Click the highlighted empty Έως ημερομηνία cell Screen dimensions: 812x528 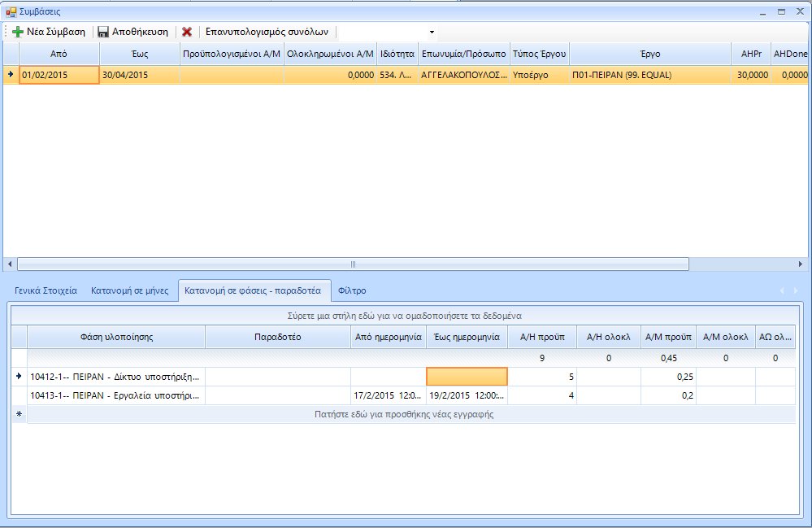[467, 376]
